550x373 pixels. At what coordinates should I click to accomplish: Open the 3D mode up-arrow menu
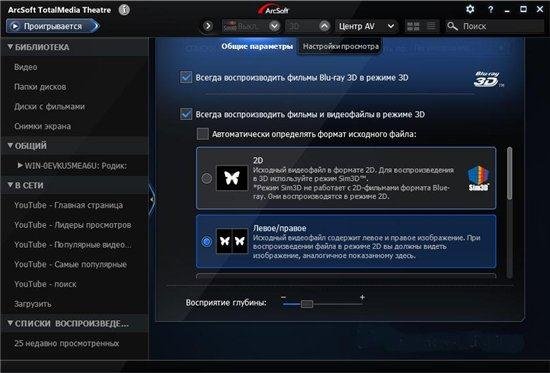(325, 26)
